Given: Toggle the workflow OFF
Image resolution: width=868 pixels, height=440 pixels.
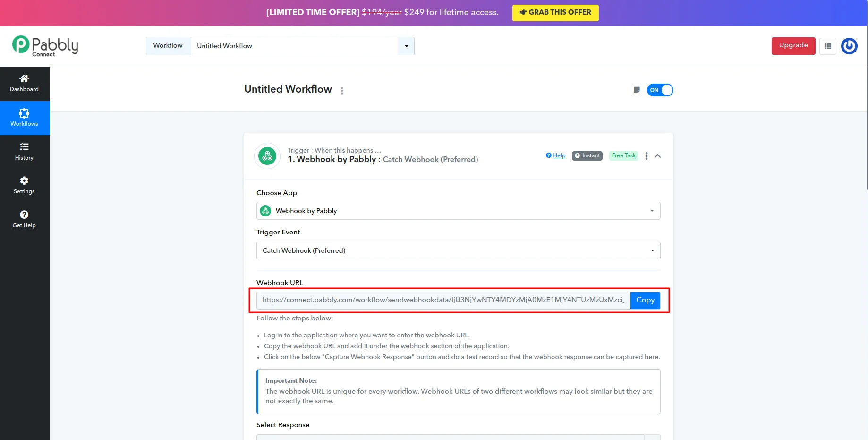Looking at the screenshot, I should pyautogui.click(x=660, y=90).
